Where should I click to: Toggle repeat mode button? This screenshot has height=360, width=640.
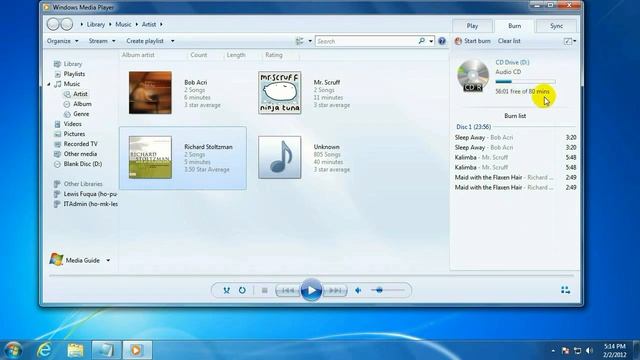[242, 290]
